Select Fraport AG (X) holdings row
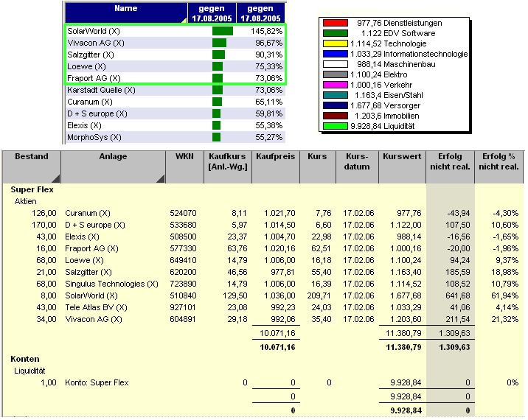528x420 pixels. (263, 248)
